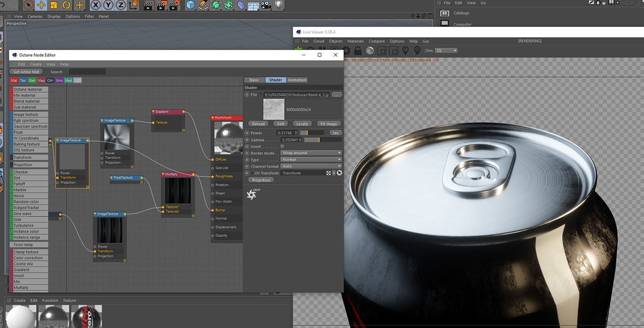Open the Live Selection tool
The height and width of the screenshot is (328, 644).
pyautogui.click(x=28, y=6)
